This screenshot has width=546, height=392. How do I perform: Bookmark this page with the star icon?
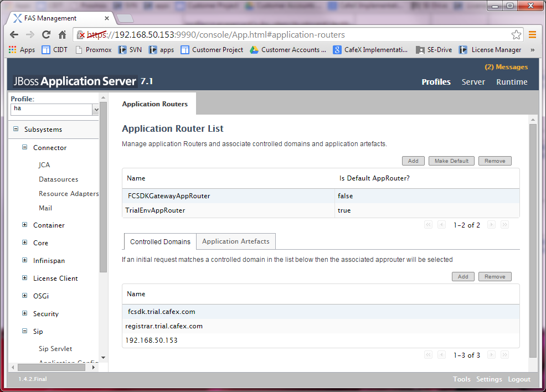click(x=516, y=34)
